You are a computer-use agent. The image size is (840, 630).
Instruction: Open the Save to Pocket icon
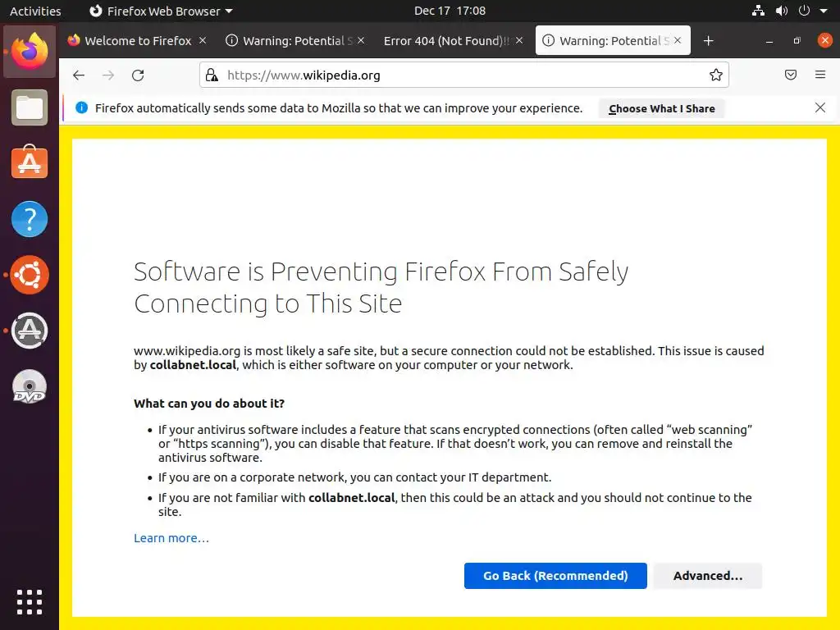point(791,75)
